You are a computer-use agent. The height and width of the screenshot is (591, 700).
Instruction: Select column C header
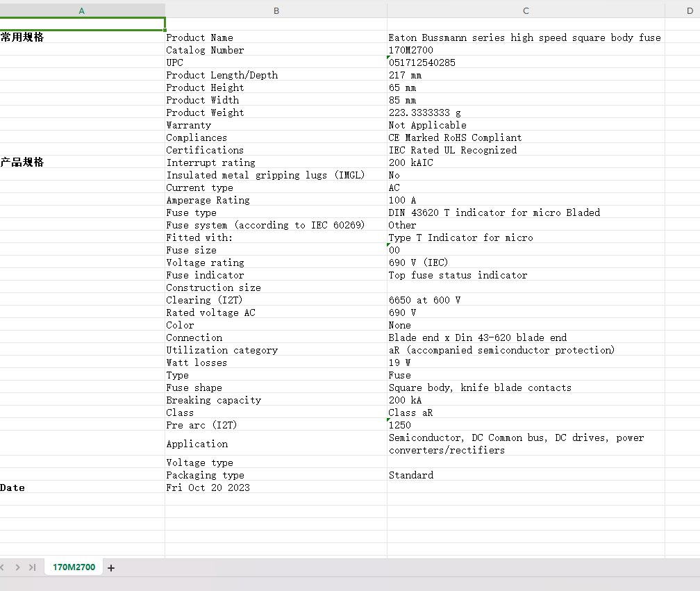[526, 10]
